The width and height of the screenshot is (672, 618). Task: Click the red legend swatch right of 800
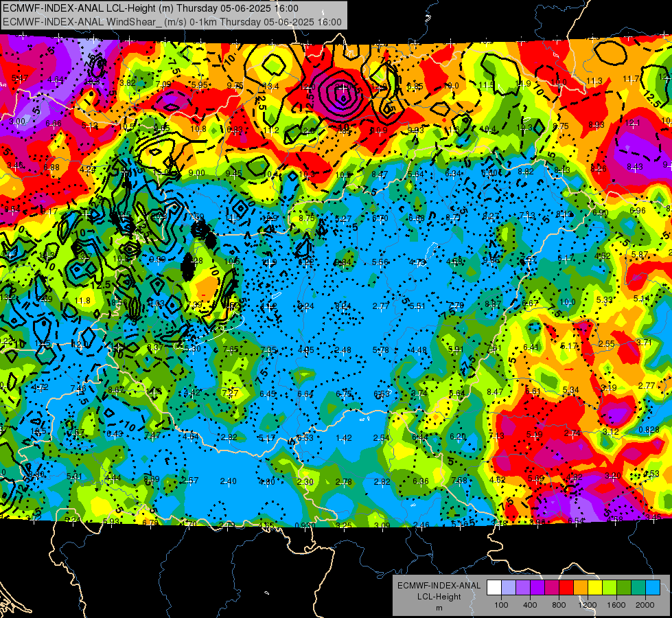(x=566, y=588)
